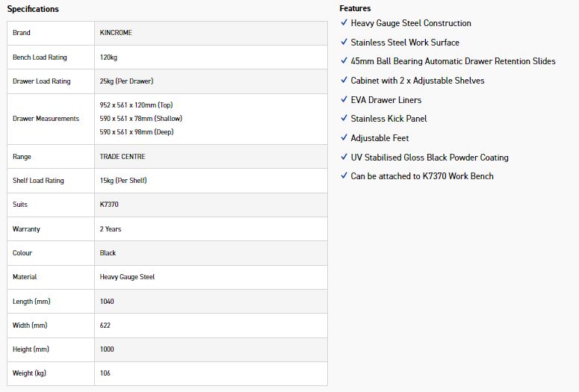Click the 952 x 561 x 120mm Top measurement
This screenshot has height=392, width=579.
pyautogui.click(x=136, y=105)
